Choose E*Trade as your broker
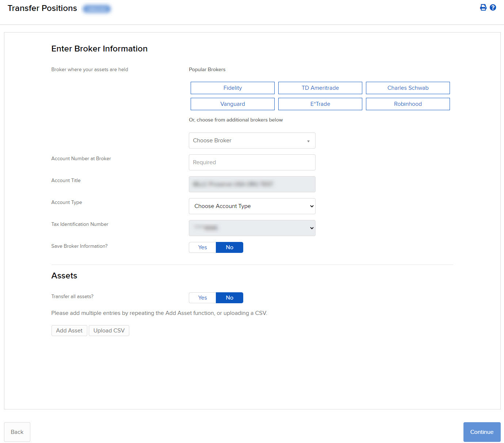504x443 pixels. click(320, 104)
